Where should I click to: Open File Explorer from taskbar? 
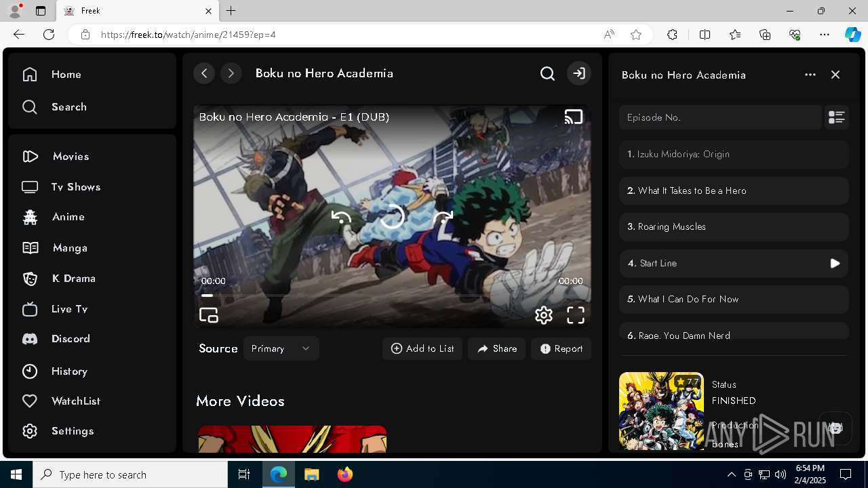(311, 474)
